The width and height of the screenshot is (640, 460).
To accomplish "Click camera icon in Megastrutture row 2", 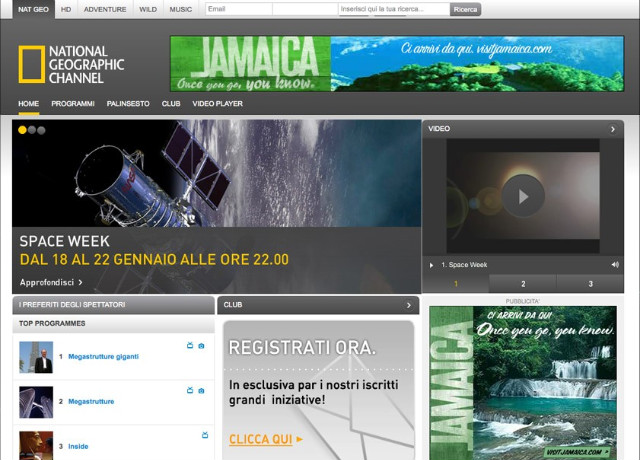I will point(201,391).
